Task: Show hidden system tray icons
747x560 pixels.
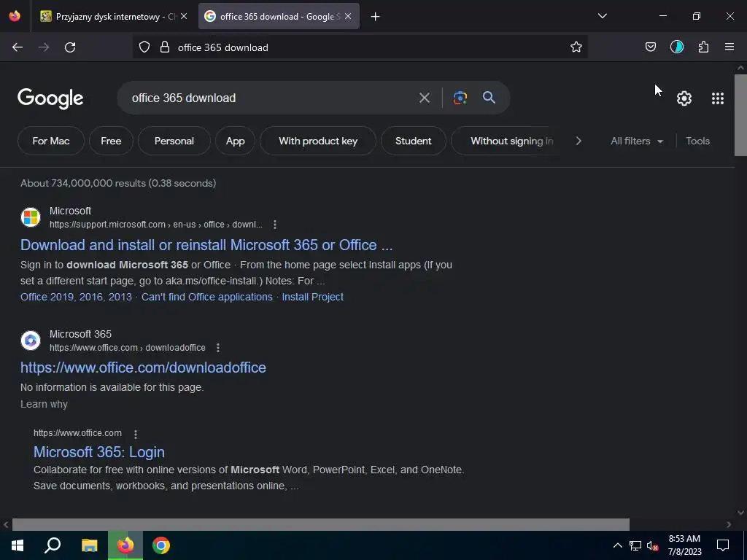Action: coord(617,545)
